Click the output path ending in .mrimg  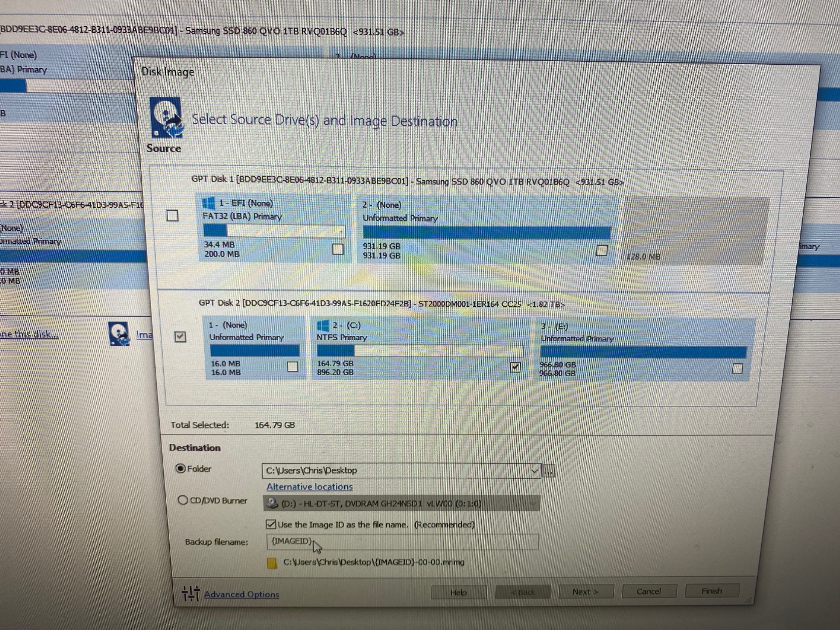pos(374,562)
